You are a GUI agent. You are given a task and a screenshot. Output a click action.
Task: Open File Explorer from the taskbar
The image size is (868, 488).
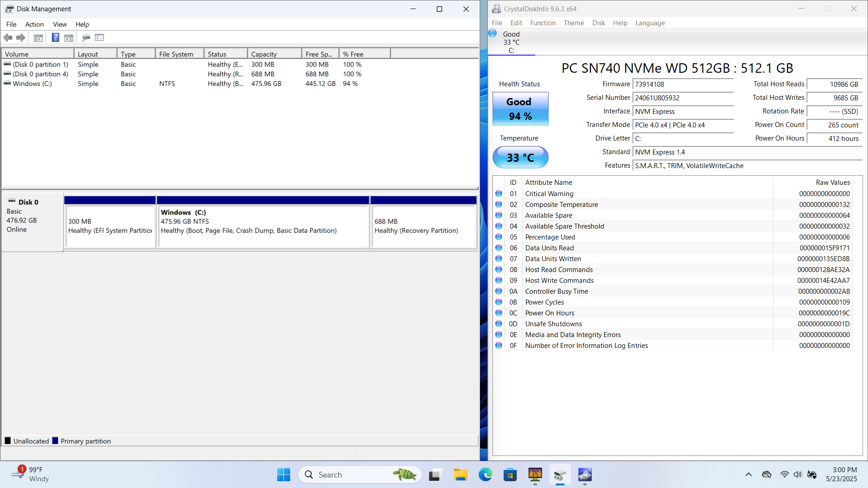460,474
